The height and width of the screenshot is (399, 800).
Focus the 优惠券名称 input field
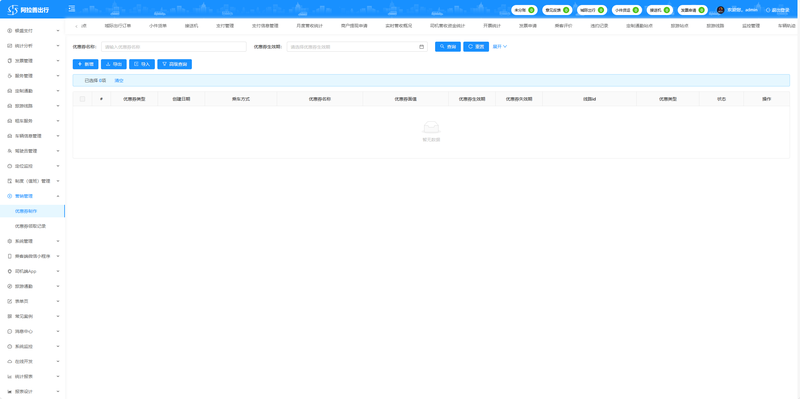click(x=173, y=47)
